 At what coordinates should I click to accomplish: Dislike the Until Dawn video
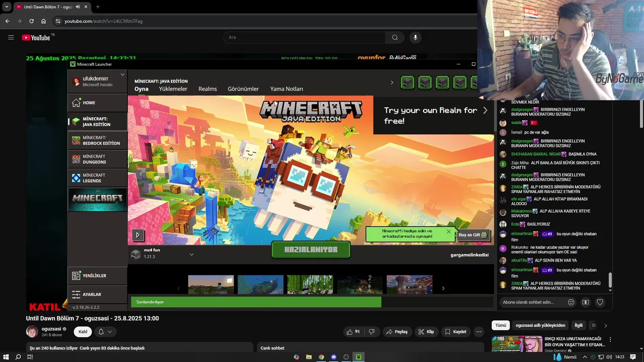(x=371, y=332)
